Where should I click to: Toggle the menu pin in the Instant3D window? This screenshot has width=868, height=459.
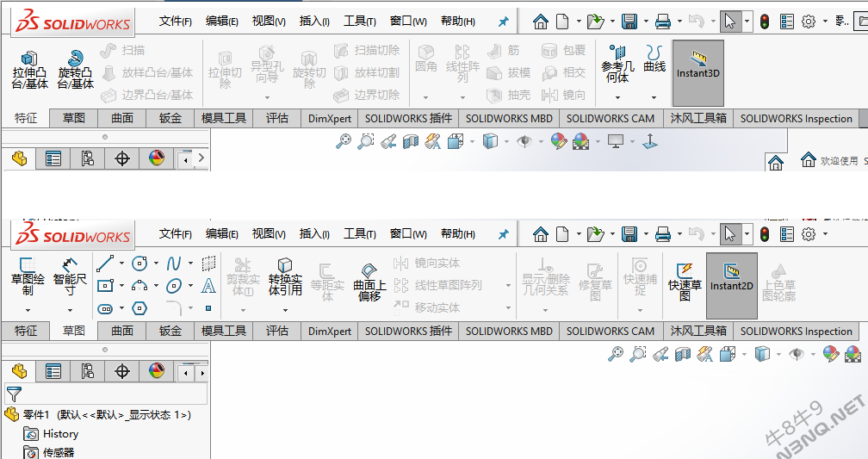(x=503, y=22)
